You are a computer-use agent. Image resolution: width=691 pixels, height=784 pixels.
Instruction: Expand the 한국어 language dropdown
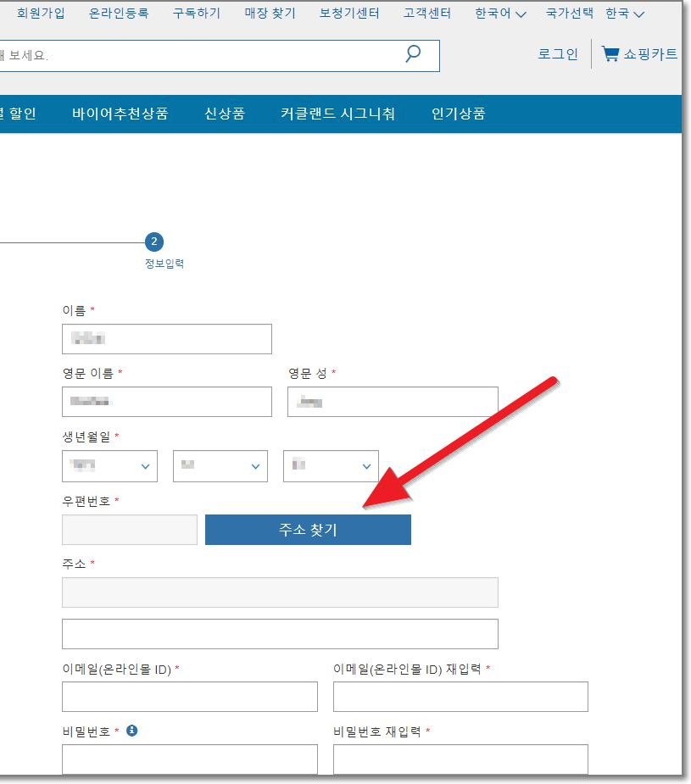pos(500,14)
